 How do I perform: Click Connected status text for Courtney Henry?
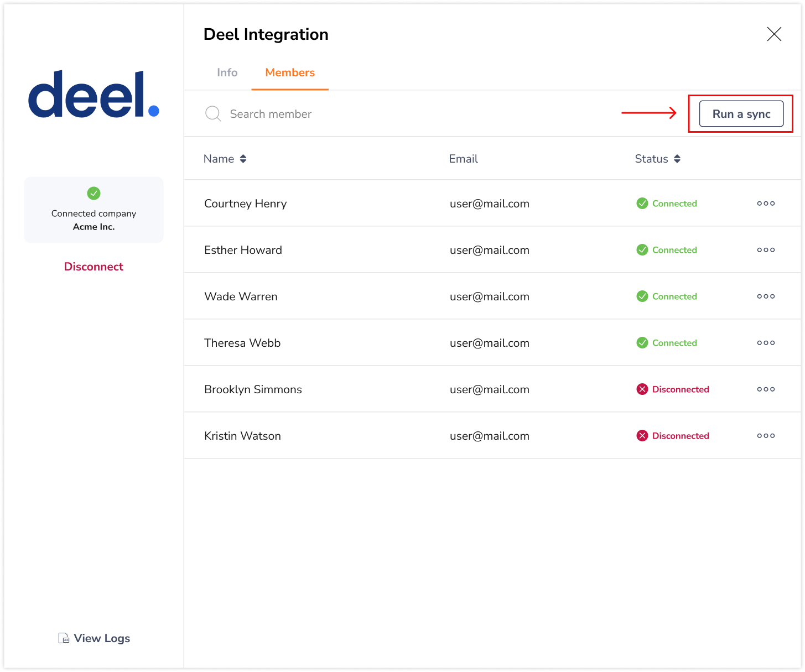[x=674, y=204]
